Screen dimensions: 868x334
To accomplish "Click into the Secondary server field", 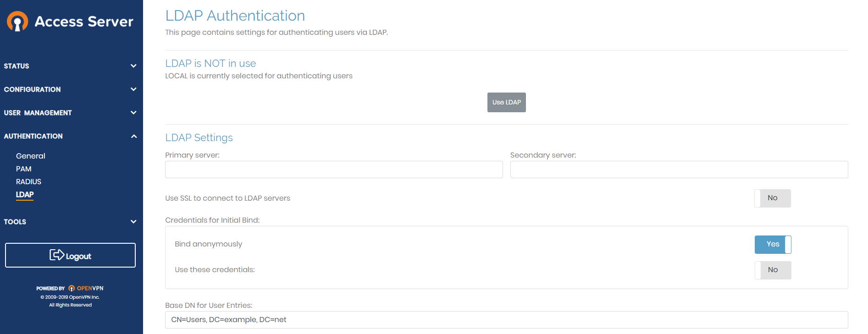I will (x=679, y=170).
